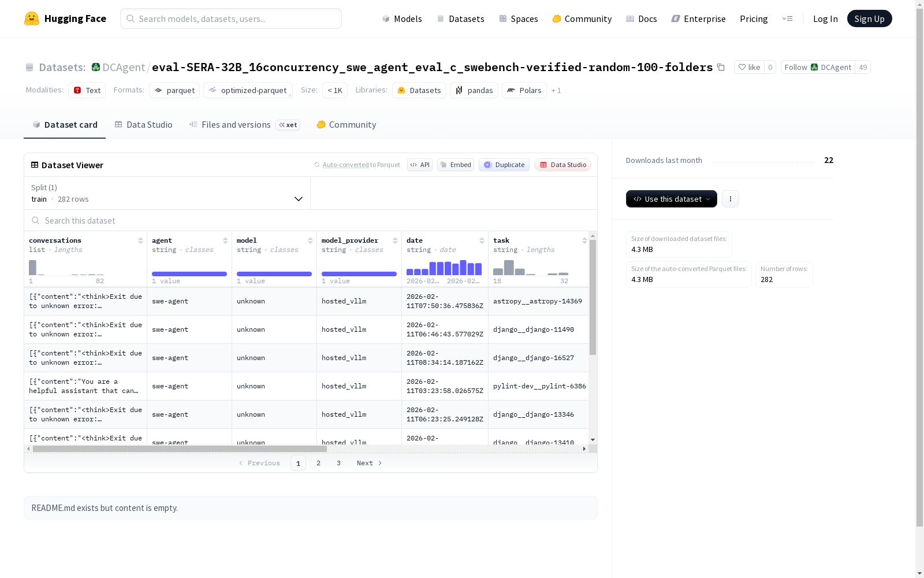Focus the Search models, datasets, users field
This screenshot has width=924, height=578.
231,18
